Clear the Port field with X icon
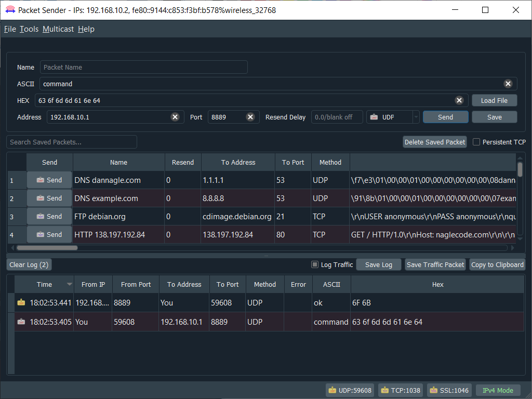 click(x=250, y=117)
